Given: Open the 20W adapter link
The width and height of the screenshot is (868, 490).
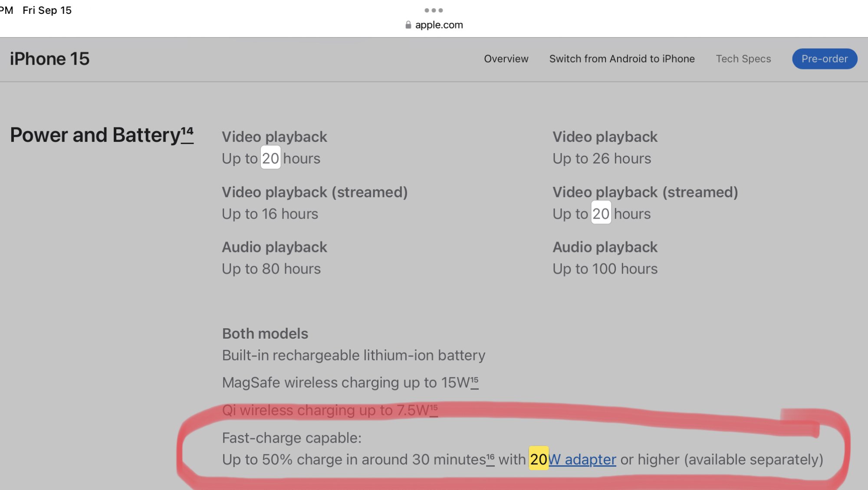Looking at the screenshot, I should pyautogui.click(x=582, y=459).
